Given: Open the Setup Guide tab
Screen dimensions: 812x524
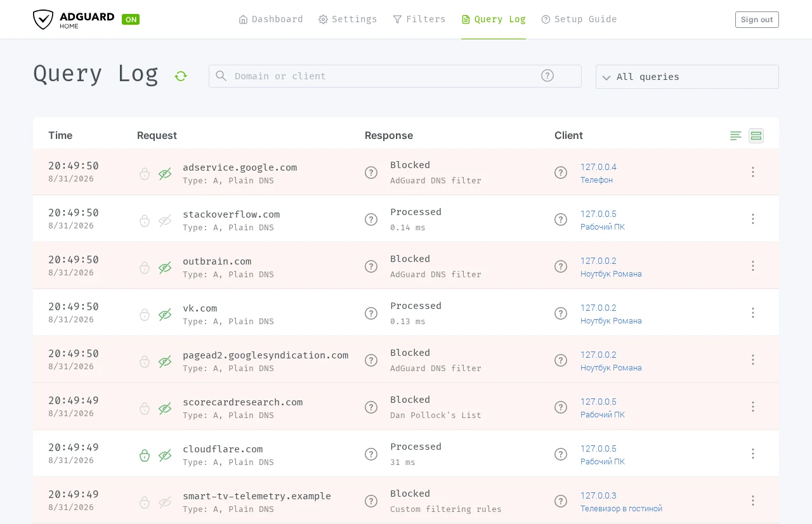Looking at the screenshot, I should tap(579, 19).
